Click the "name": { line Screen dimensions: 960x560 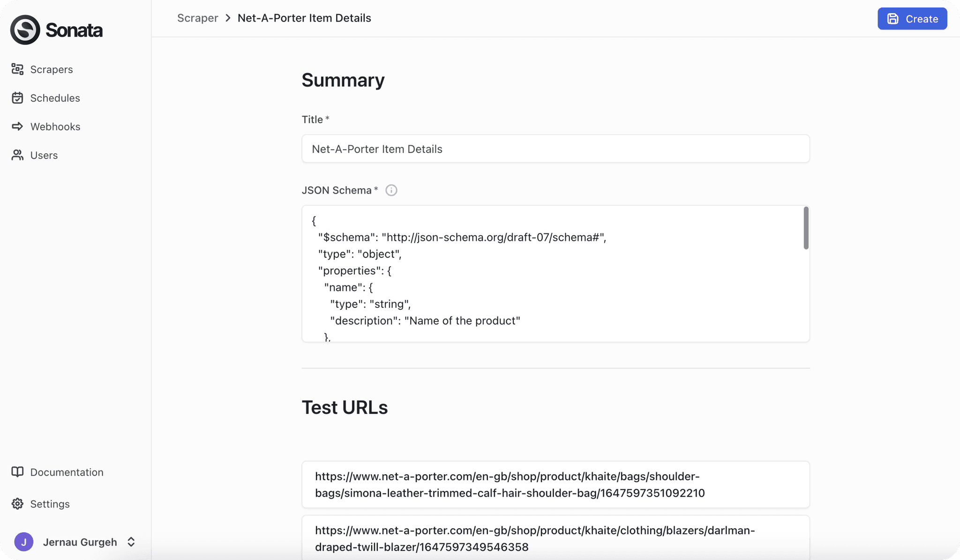[348, 287]
